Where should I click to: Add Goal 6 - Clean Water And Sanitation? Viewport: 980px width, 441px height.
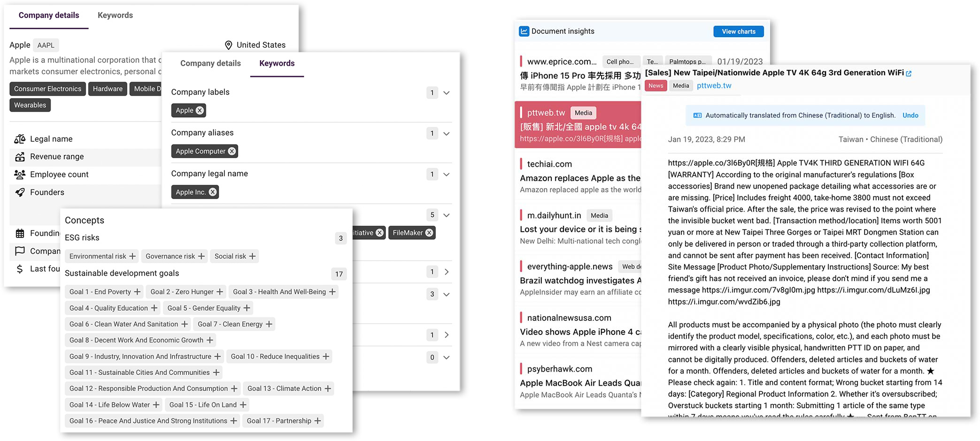pyautogui.click(x=185, y=324)
